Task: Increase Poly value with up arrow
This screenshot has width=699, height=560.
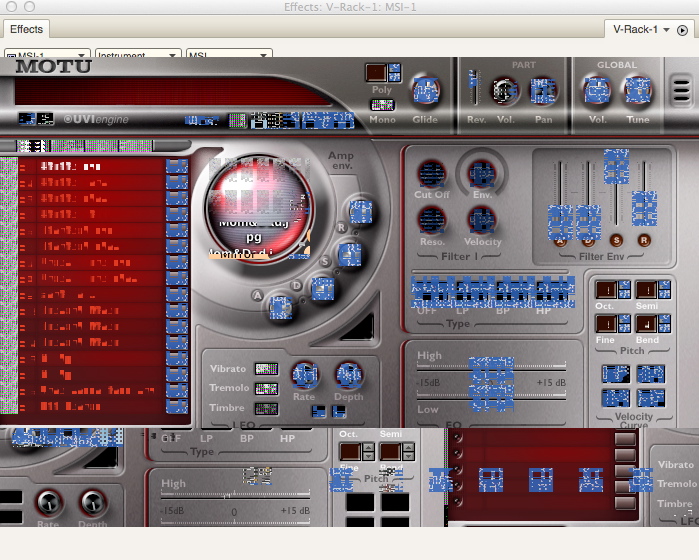Action: [x=394, y=68]
